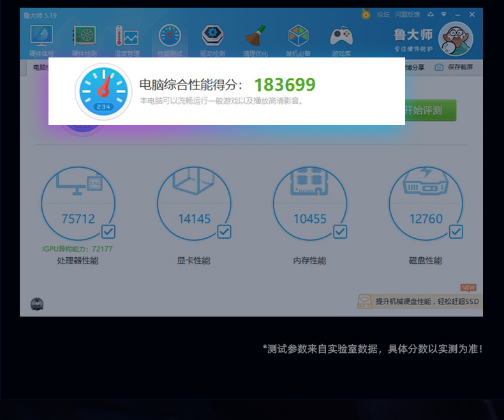Viewport: 504px width, 420px height.
Task: Click the 鲁大师 cartoon avatar
Action: coord(456,39)
